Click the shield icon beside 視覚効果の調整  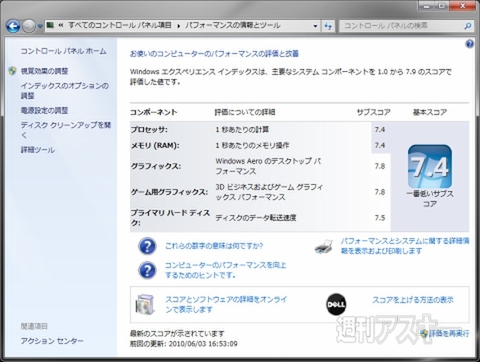pos(13,71)
